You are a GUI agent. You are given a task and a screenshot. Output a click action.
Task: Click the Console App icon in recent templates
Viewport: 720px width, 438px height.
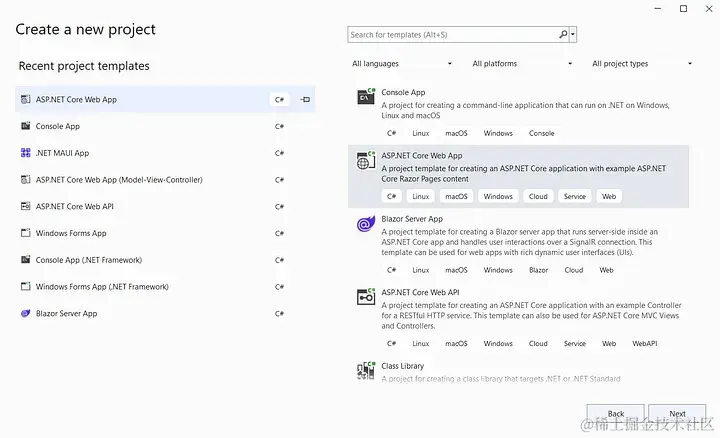click(x=26, y=126)
